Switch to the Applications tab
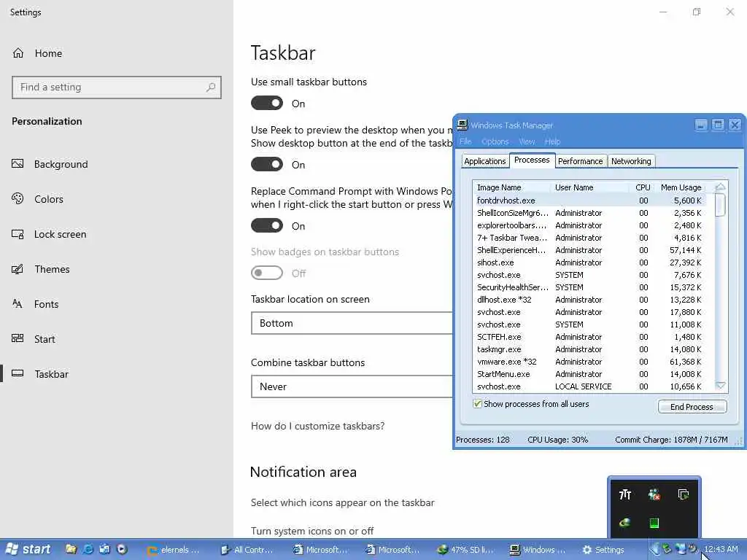Screen dimensions: 747x560 (x=485, y=161)
